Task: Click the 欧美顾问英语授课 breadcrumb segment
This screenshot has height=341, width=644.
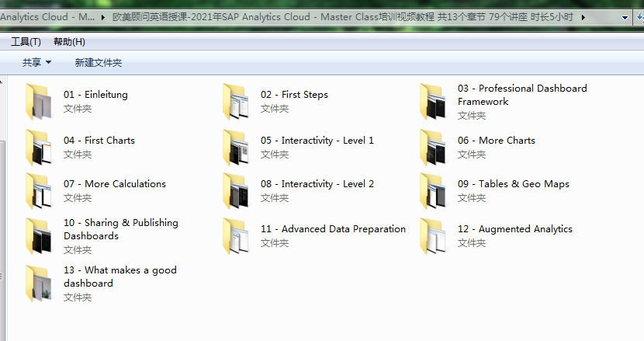Action: click(342, 17)
